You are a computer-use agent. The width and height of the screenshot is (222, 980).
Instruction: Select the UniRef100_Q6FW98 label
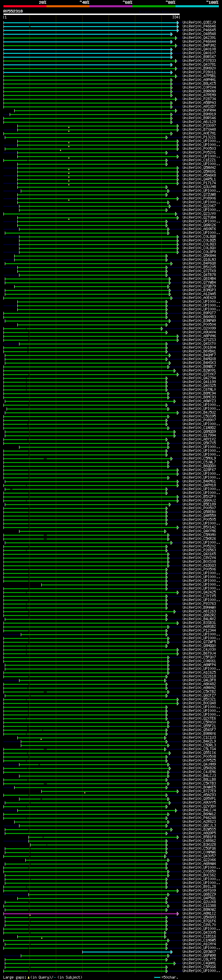point(199,955)
